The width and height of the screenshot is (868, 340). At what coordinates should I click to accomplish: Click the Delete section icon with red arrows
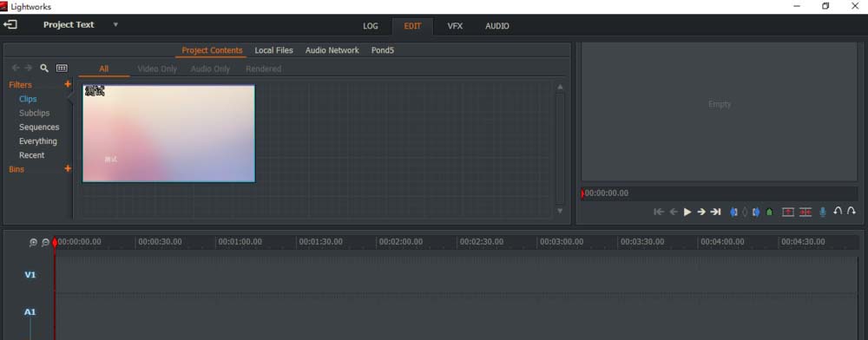[806, 212]
